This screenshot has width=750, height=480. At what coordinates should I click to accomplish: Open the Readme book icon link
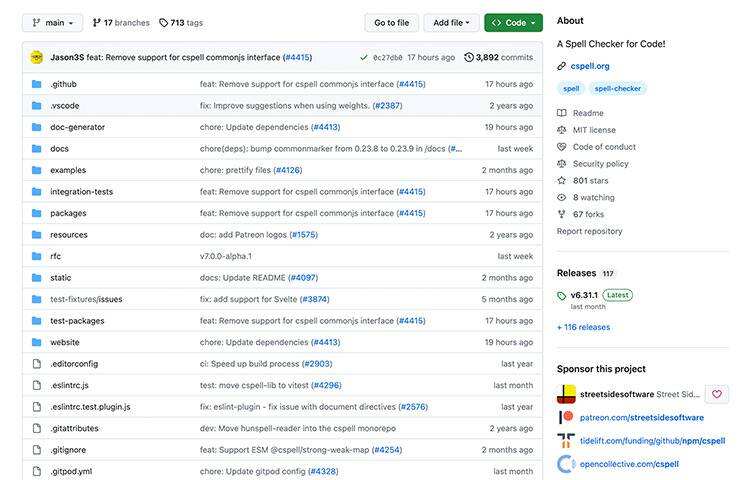tap(562, 113)
